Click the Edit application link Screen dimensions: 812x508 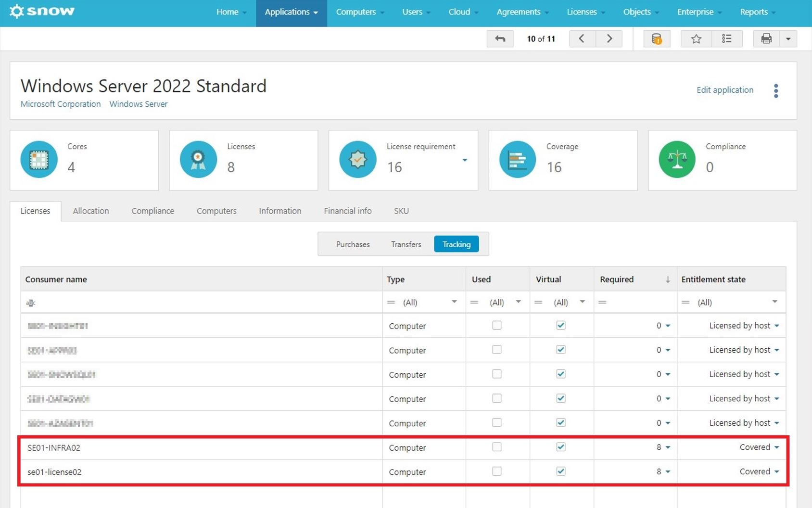[725, 90]
